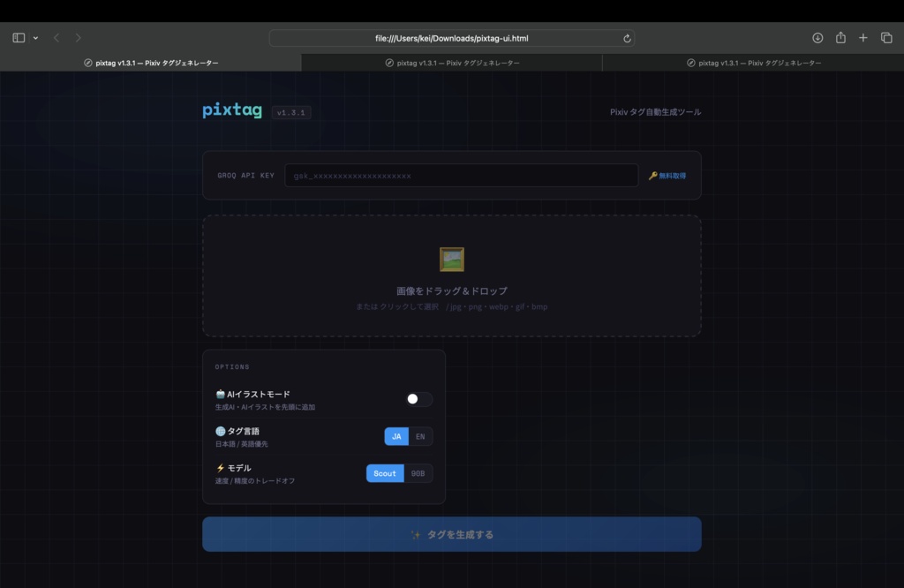The width and height of the screenshot is (904, 588).
Task: Click the OPTIONS heading
Action: pos(232,366)
